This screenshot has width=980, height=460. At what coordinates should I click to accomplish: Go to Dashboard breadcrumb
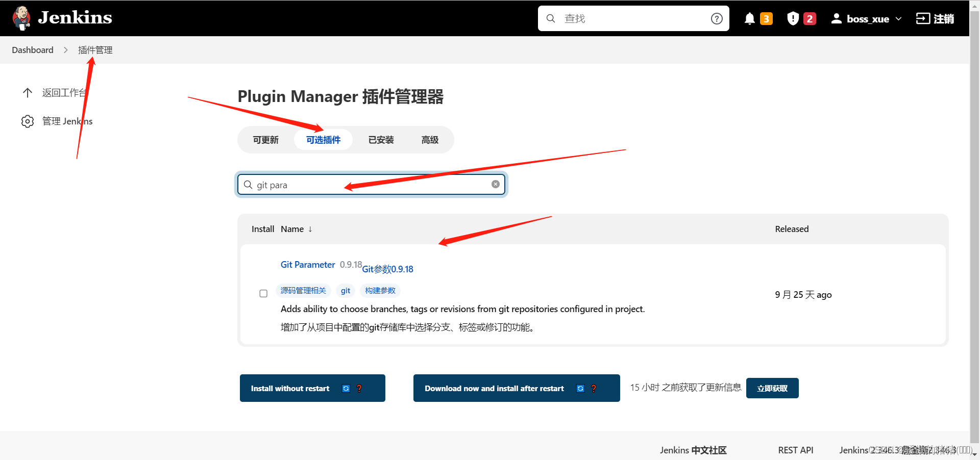tap(33, 50)
